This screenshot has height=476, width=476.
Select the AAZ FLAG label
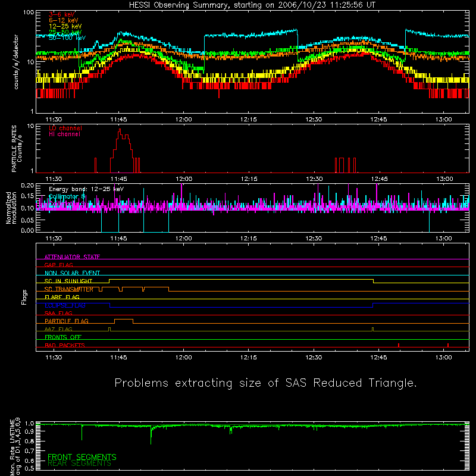pos(58,329)
